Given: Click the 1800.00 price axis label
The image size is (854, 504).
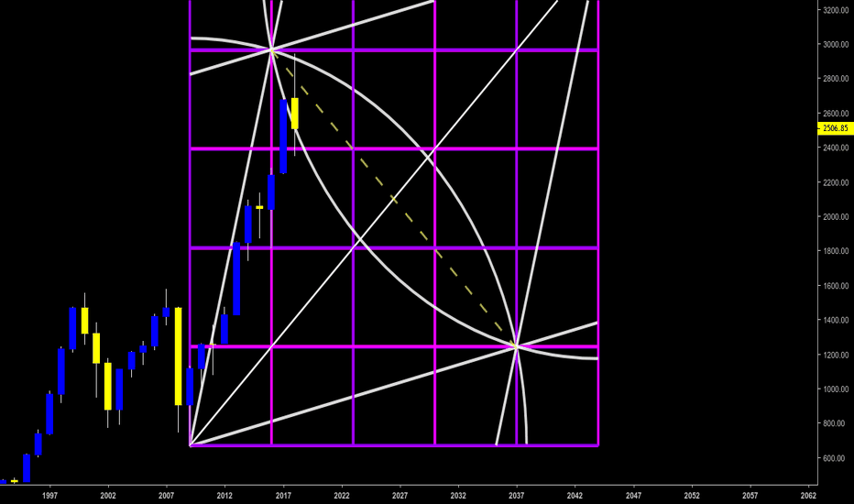Looking at the screenshot, I should pos(836,251).
